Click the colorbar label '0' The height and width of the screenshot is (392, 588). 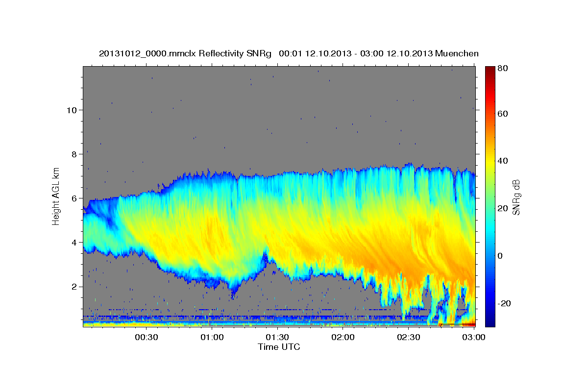click(501, 255)
